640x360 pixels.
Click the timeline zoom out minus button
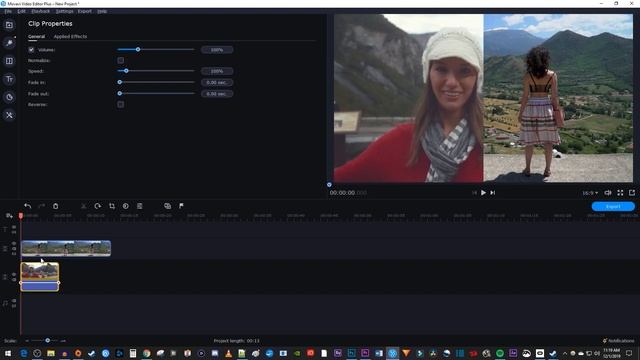tap(27, 340)
